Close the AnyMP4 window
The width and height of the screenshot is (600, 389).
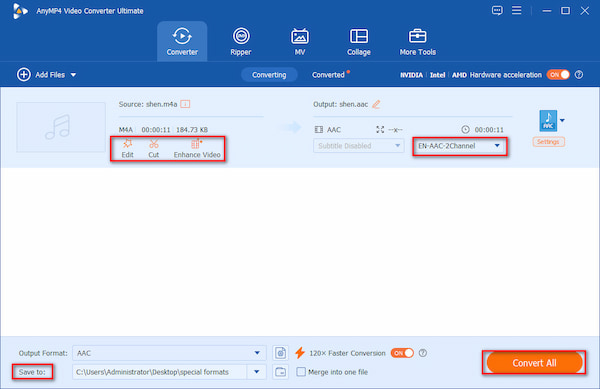pos(584,11)
